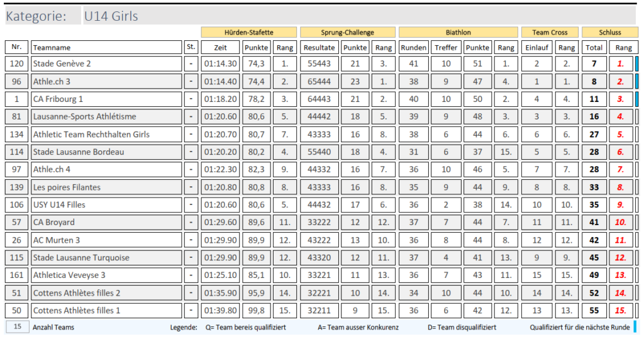The width and height of the screenshot is (644, 339).
Task: Select the Nr. column header
Action: point(16,47)
